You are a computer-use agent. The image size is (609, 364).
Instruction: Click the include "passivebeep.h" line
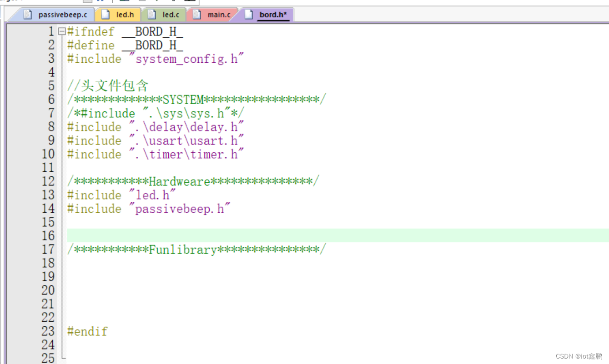click(149, 209)
